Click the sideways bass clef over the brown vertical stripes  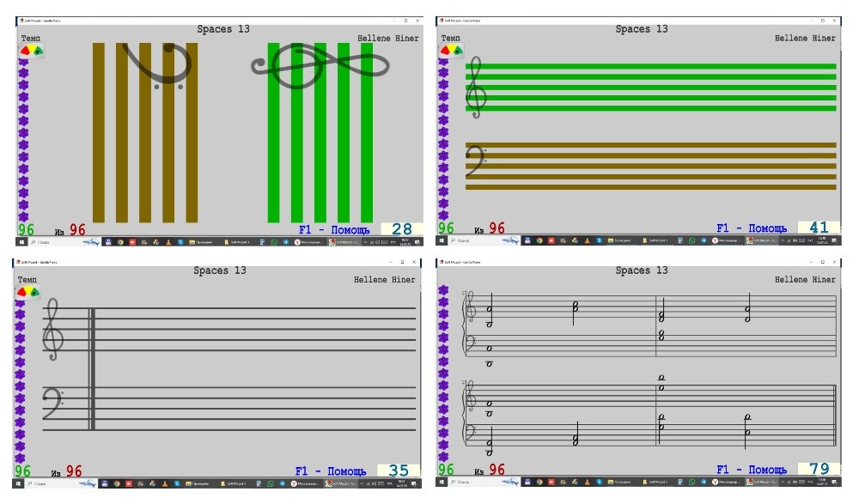tap(157, 66)
